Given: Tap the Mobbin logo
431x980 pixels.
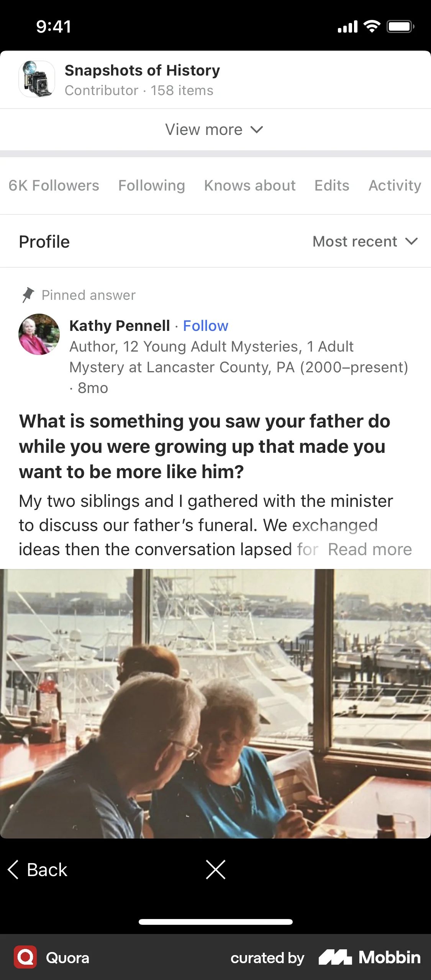Looking at the screenshot, I should coord(369,957).
